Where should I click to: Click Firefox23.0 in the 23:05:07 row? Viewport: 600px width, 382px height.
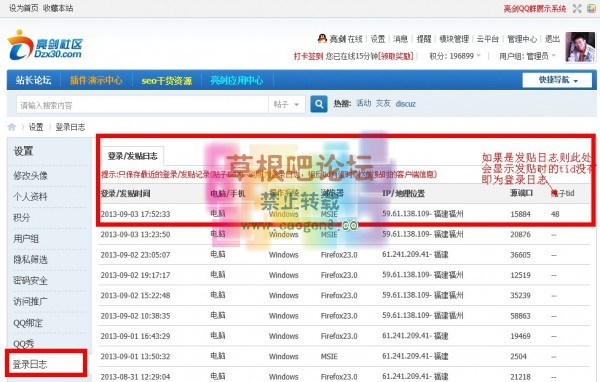339,255
